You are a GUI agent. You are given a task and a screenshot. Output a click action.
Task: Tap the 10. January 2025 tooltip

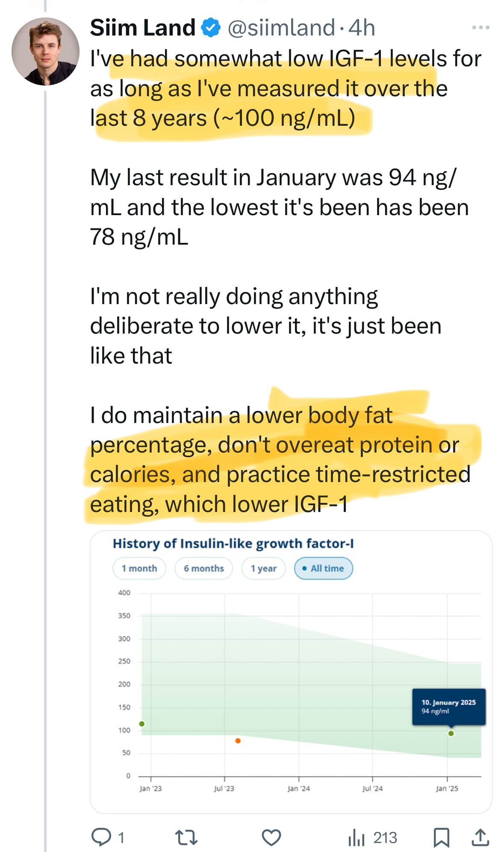click(449, 707)
